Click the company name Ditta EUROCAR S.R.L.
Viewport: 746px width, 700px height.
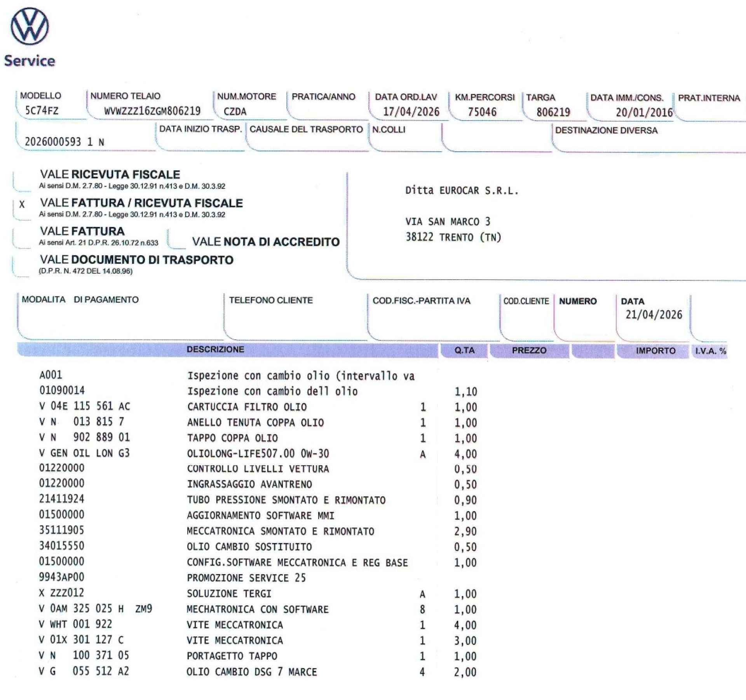pyautogui.click(x=462, y=191)
